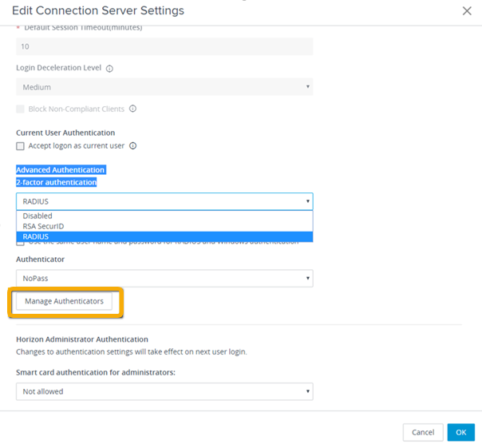Toggle Block Non-Compliant Clients checkbox
The image size is (482, 448).
(x=21, y=109)
